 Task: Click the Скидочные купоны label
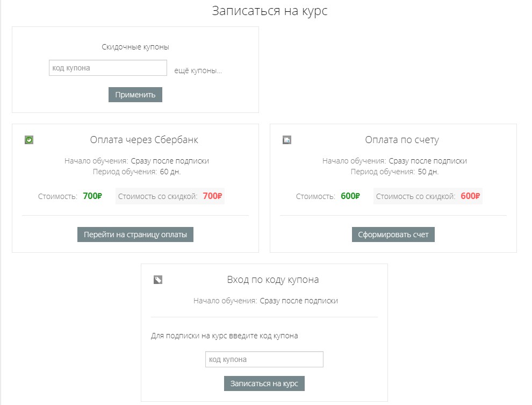tap(135, 47)
